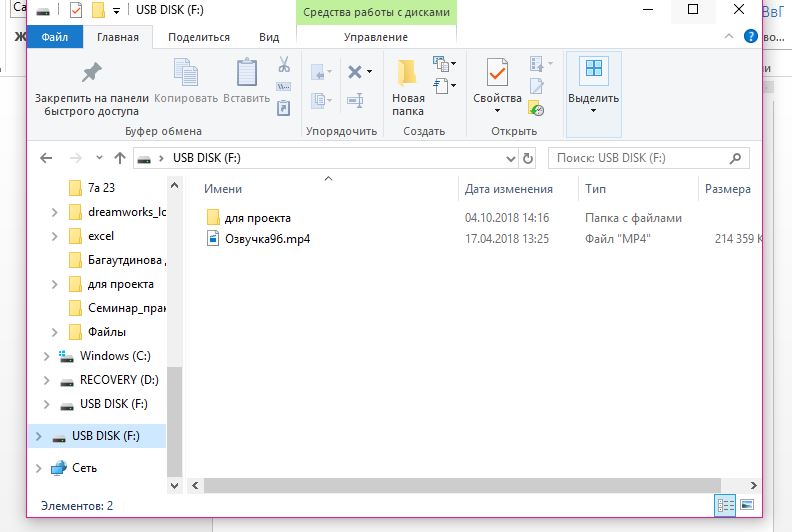792x532 pixels.
Task: Click the Copy path icon in ribbon
Action: pyautogui.click(x=283, y=87)
